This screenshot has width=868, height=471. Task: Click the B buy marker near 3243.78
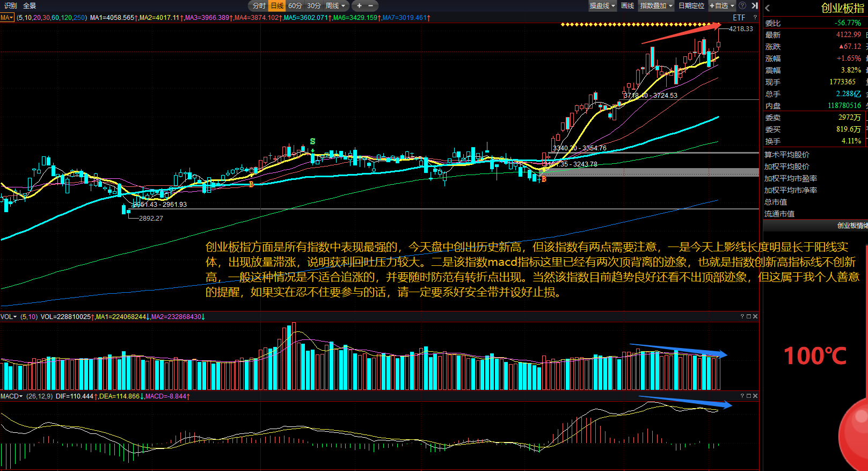(544, 179)
